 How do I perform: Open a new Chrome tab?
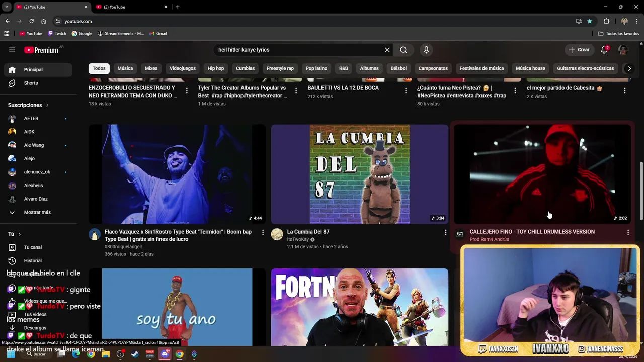pos(178,7)
